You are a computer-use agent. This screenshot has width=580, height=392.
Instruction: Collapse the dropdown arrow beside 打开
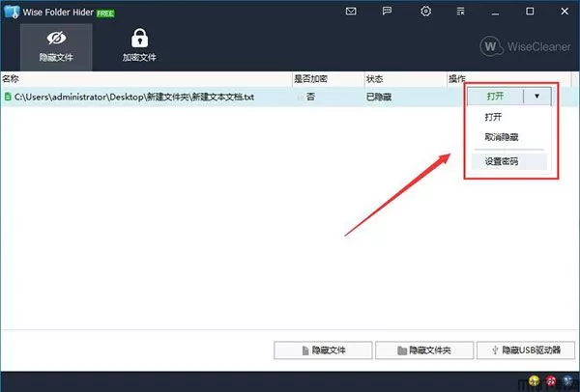(536, 97)
